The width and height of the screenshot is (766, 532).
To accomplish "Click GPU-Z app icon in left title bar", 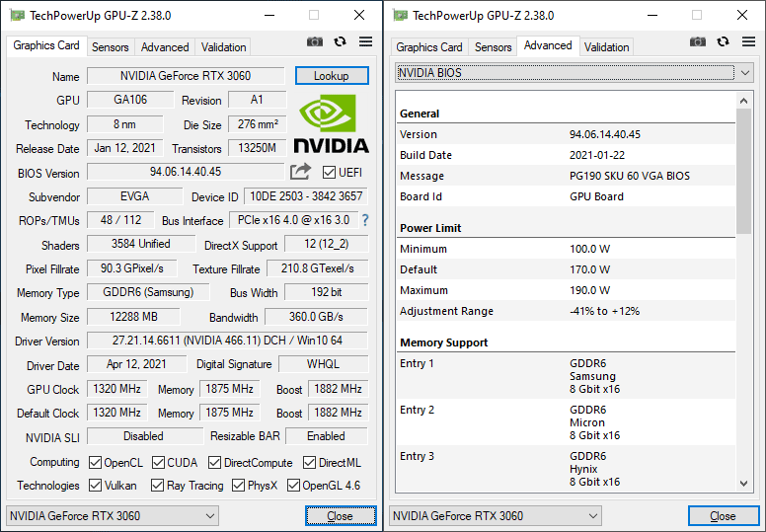I will coord(17,16).
